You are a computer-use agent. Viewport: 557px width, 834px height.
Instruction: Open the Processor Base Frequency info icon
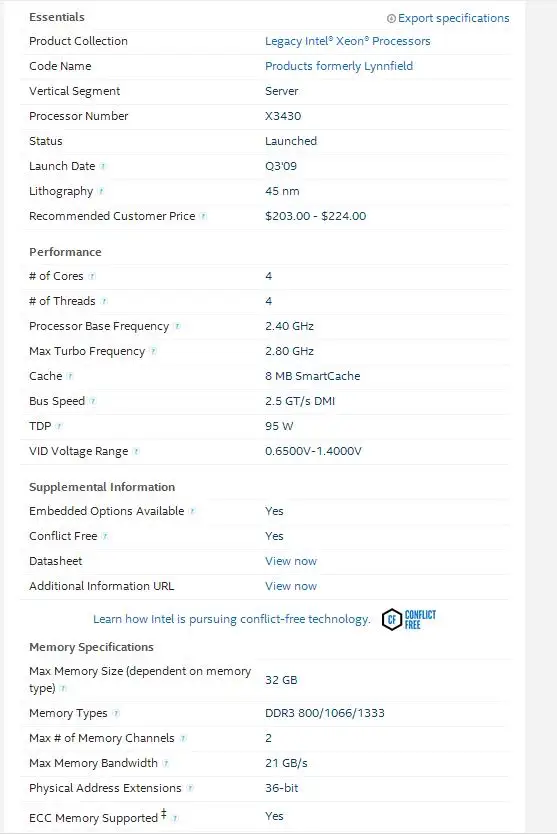pos(177,326)
